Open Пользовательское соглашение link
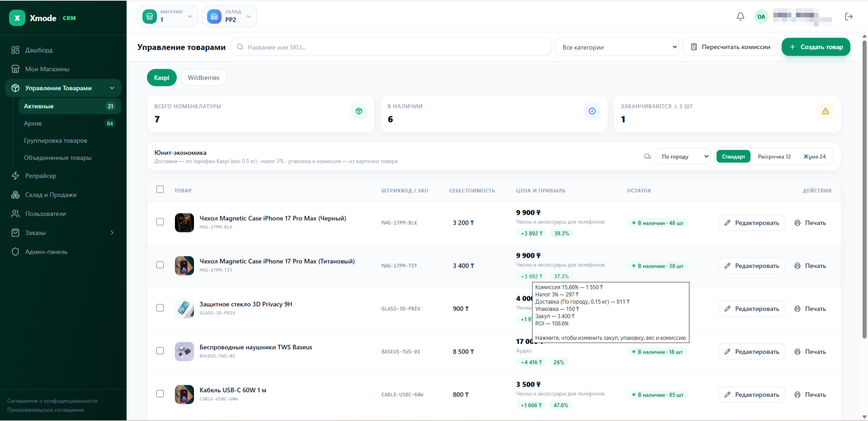Viewport: 868px width, 421px height. point(46,410)
